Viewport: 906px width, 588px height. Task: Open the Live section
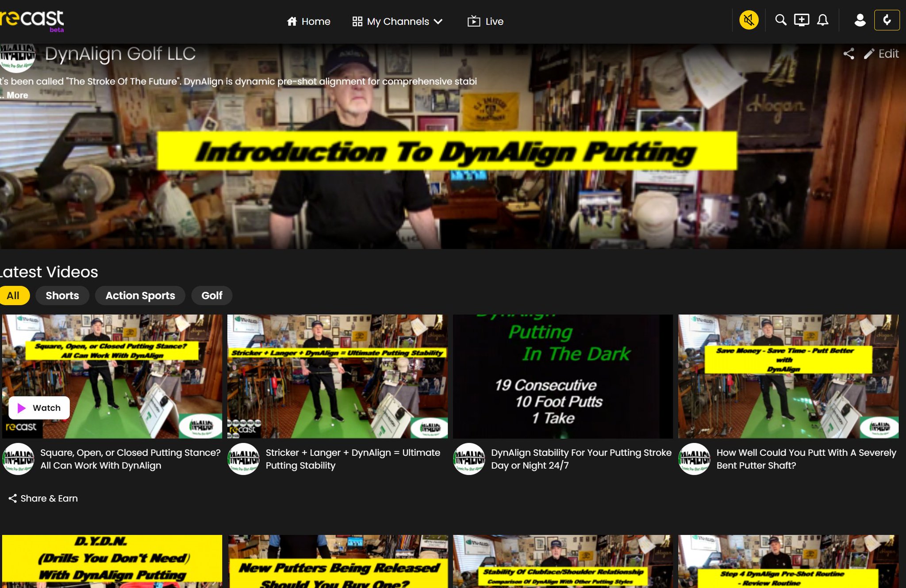(x=485, y=21)
